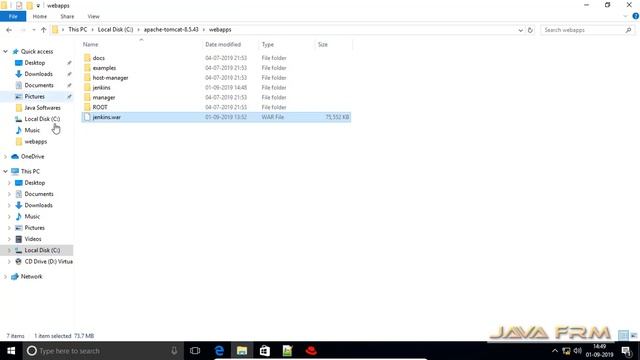Click the Forward navigation arrow
This screenshot has height=360, width=640.
[x=23, y=30]
